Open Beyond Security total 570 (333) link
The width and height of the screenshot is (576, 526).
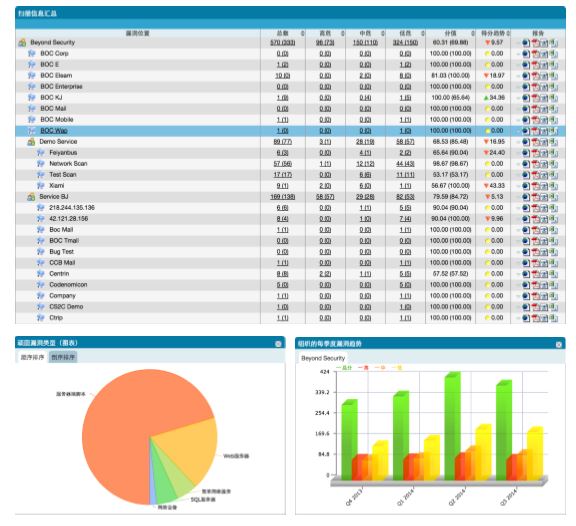(x=282, y=43)
